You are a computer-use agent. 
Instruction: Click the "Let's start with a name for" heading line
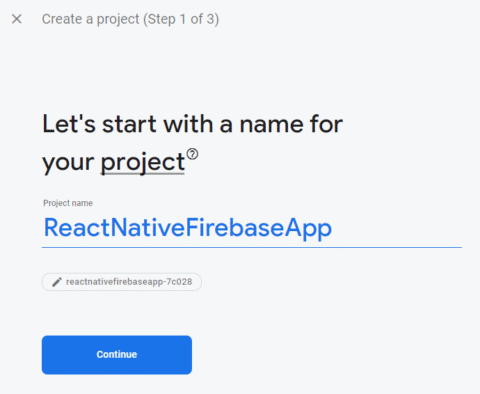(x=192, y=124)
